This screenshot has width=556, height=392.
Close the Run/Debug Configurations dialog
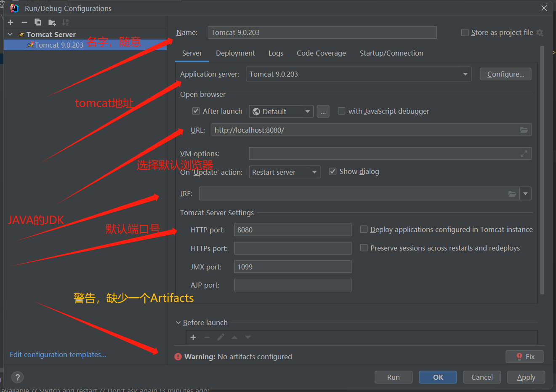544,8
